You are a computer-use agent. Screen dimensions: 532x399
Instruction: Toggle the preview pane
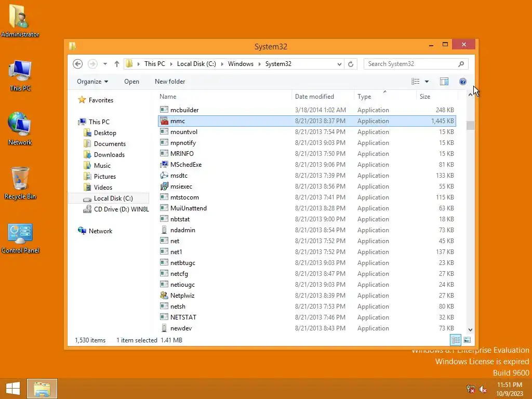tap(444, 82)
